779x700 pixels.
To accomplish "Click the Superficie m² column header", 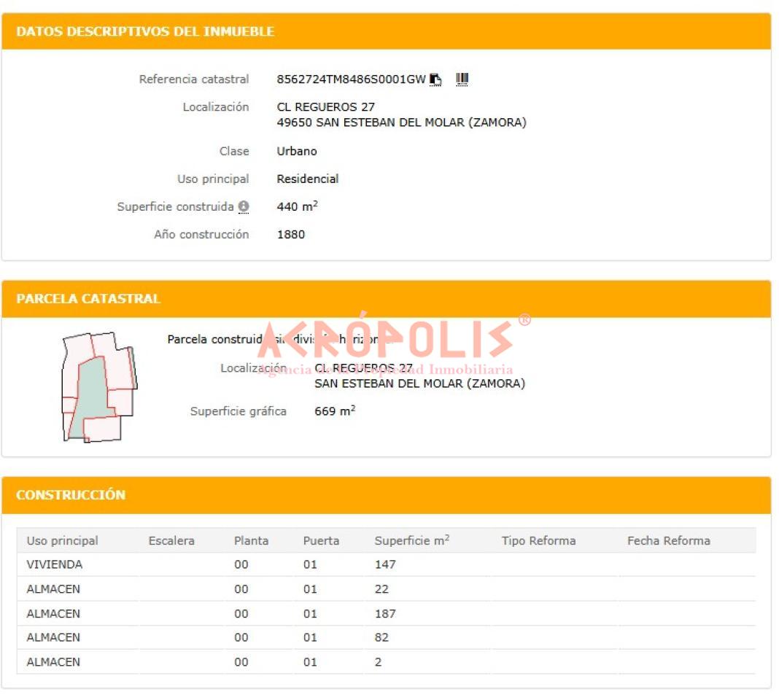I will [411, 541].
